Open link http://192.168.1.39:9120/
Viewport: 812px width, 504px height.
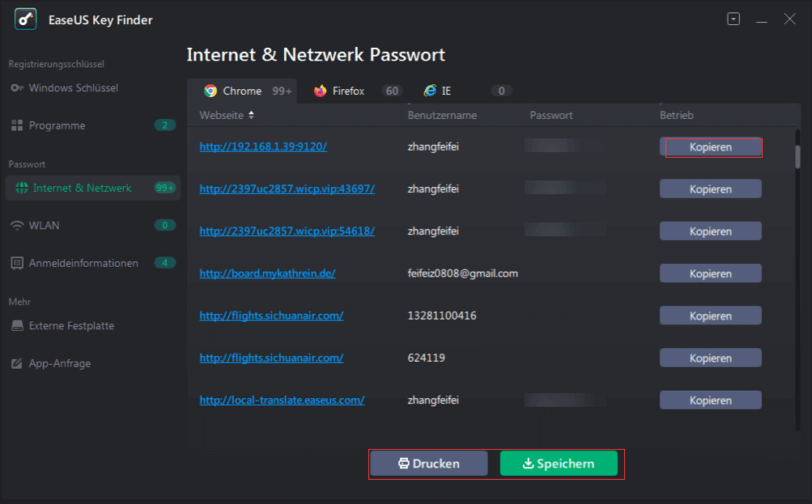[263, 146]
